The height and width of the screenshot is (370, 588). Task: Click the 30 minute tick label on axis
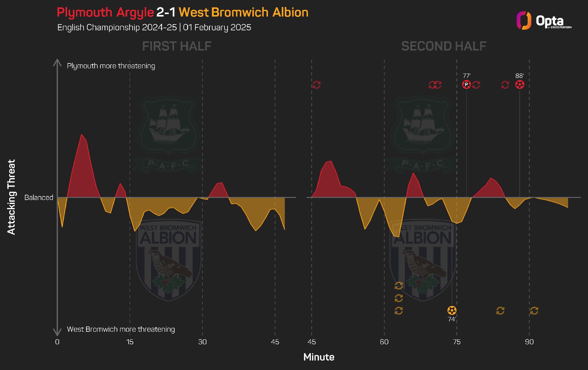tap(202, 342)
